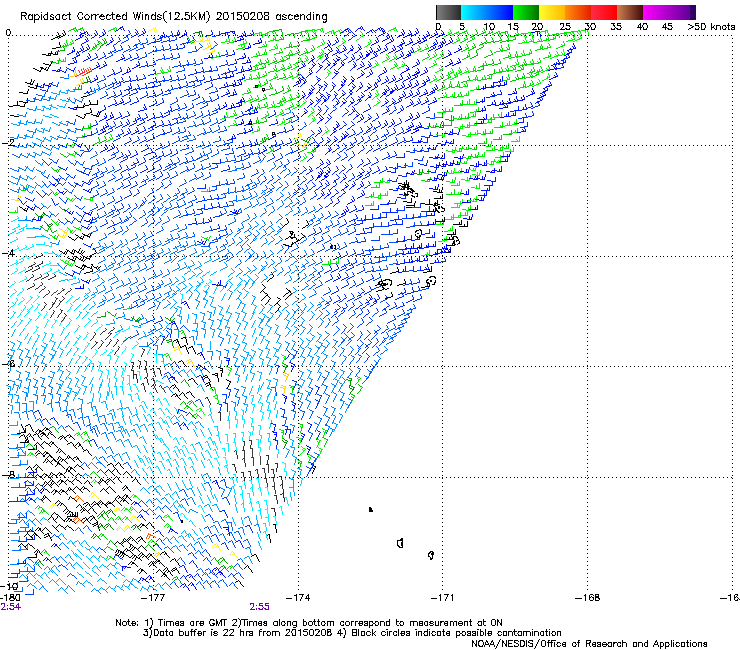The image size is (740, 650).
Task: Click the red wind barbs near top-left
Action: [84, 71]
